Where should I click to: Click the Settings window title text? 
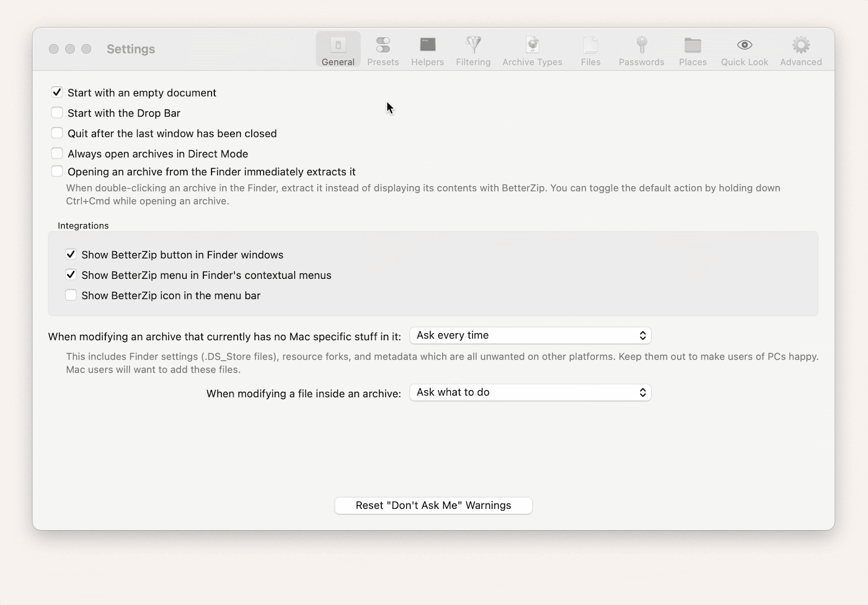[130, 49]
